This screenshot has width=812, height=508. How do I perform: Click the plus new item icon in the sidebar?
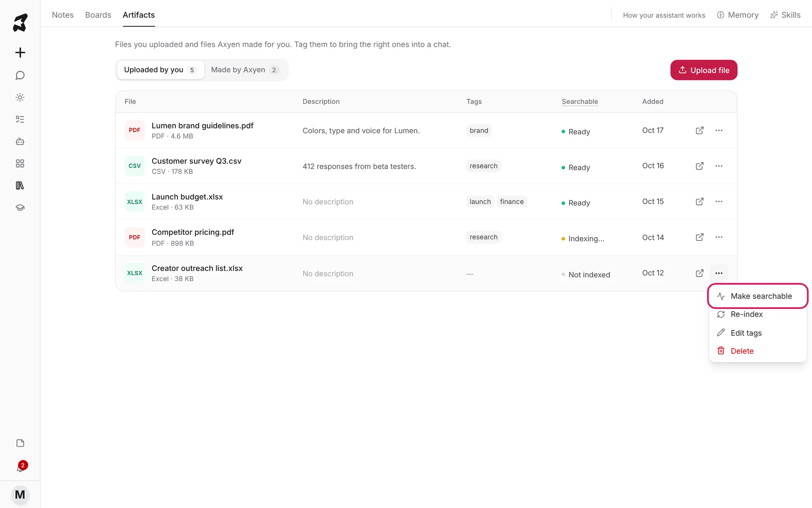[x=20, y=52]
